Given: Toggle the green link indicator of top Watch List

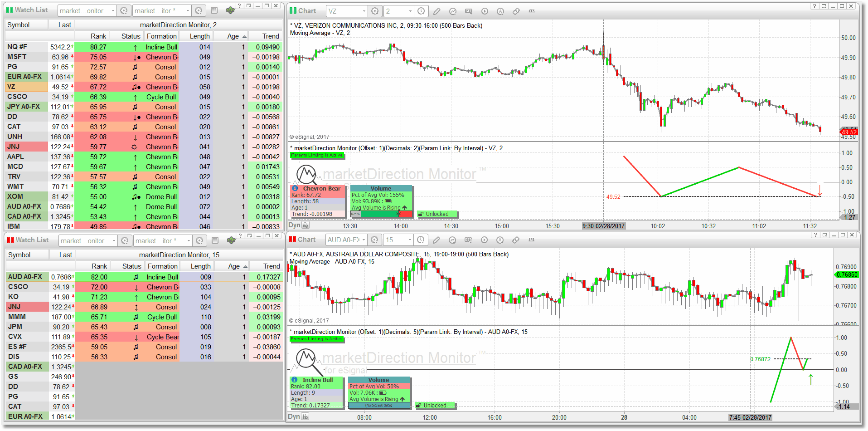Looking at the screenshot, I should pyautogui.click(x=10, y=10).
